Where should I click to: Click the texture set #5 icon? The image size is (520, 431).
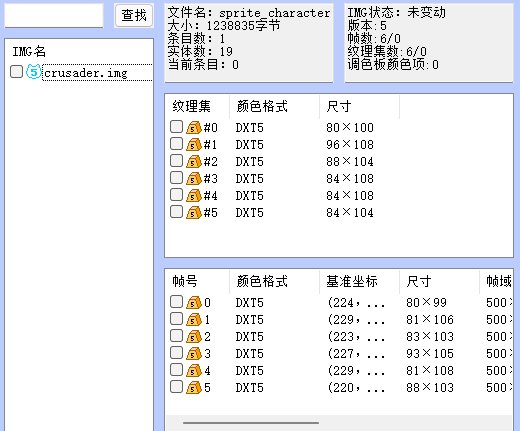coord(194,212)
